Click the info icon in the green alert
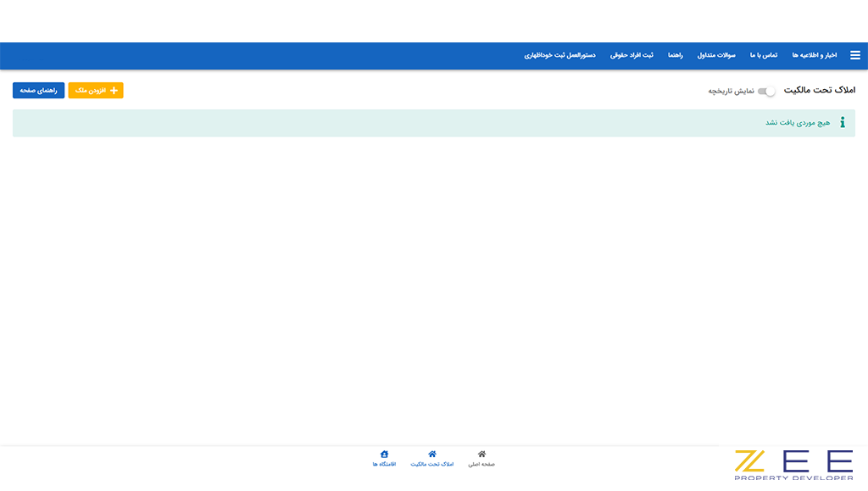 [x=842, y=123]
